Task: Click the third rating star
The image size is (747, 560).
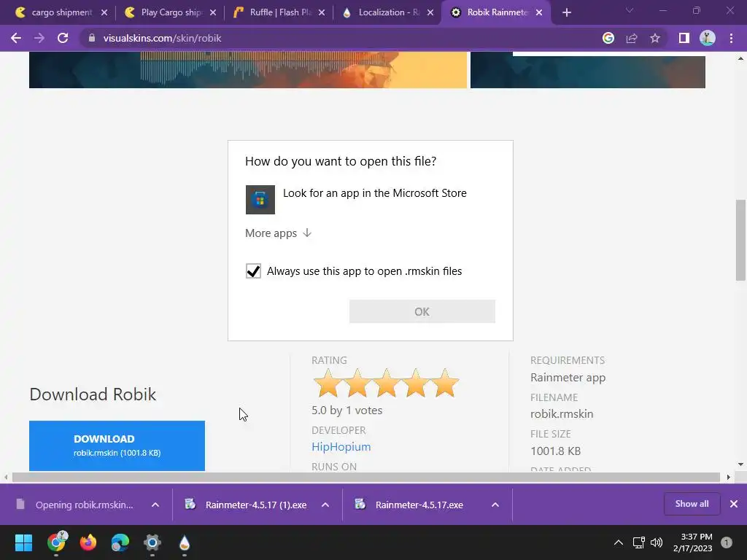Action: click(x=386, y=383)
